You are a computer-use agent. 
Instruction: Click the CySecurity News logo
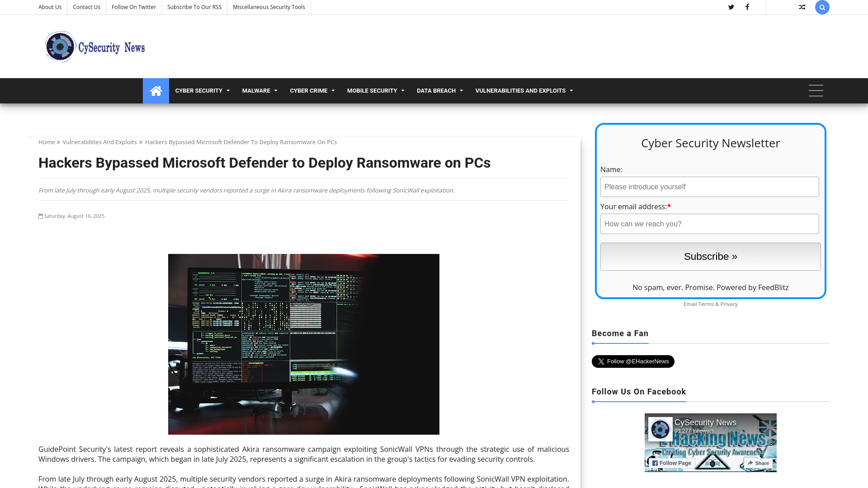(x=95, y=47)
